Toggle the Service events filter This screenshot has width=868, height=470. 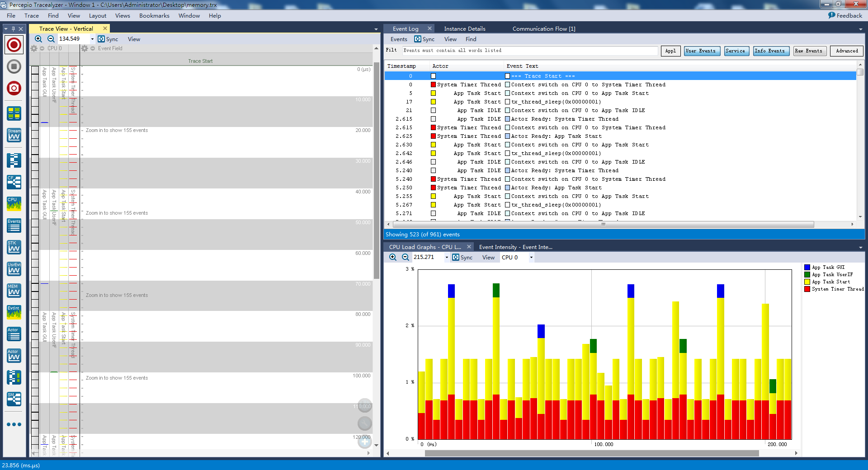point(736,51)
